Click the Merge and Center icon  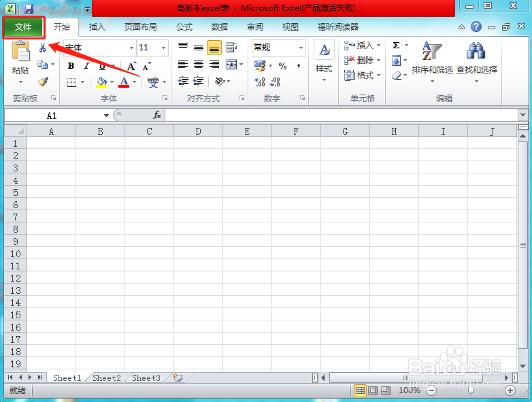pyautogui.click(x=231, y=64)
